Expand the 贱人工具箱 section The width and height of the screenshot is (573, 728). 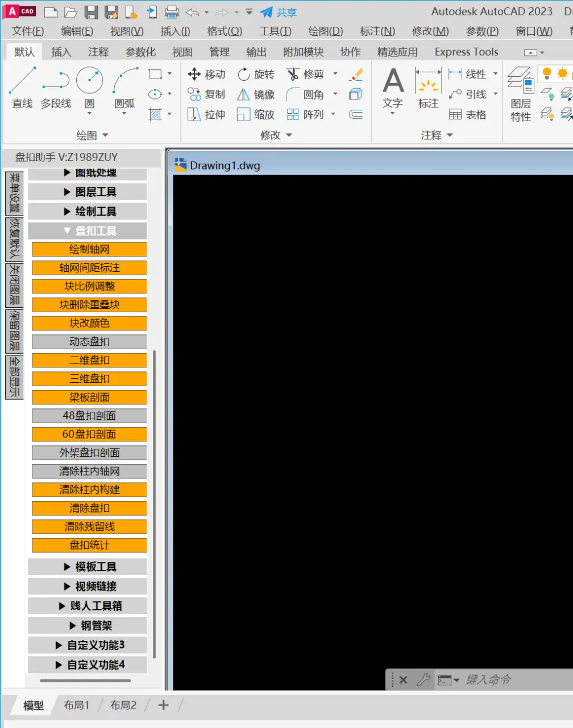[x=88, y=606]
